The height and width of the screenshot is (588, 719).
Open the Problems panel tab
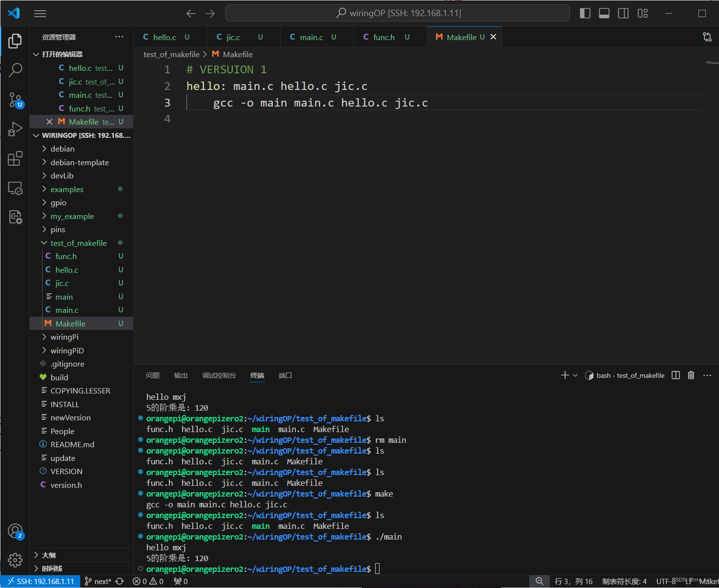click(x=153, y=375)
